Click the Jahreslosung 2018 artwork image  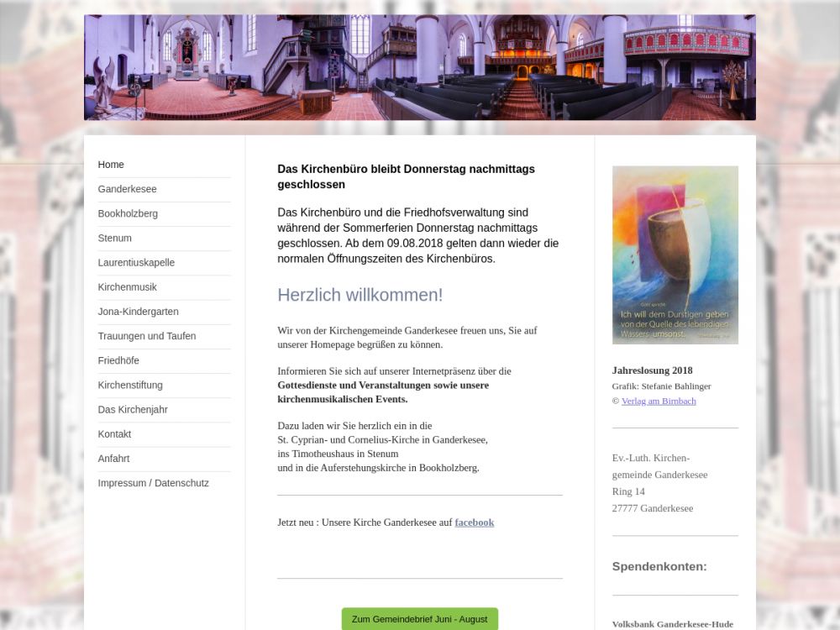click(675, 255)
